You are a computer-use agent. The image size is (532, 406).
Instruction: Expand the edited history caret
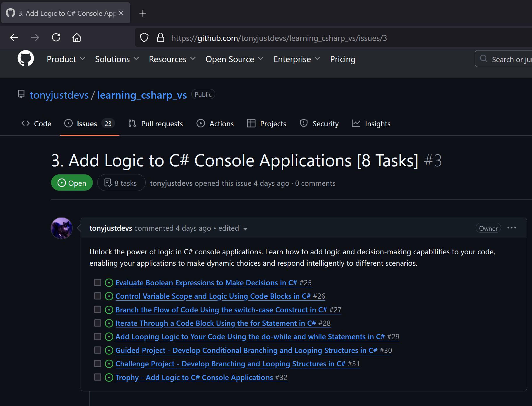[x=245, y=229]
